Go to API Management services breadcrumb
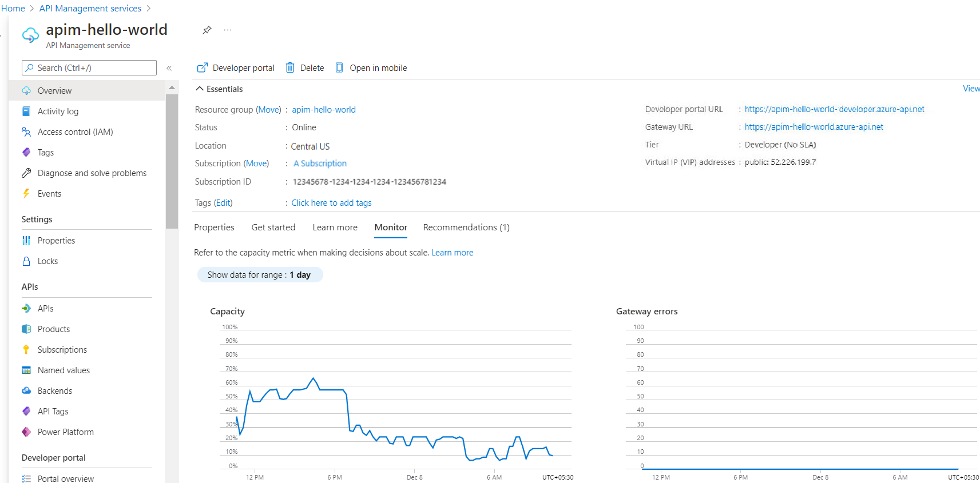 coord(90,9)
